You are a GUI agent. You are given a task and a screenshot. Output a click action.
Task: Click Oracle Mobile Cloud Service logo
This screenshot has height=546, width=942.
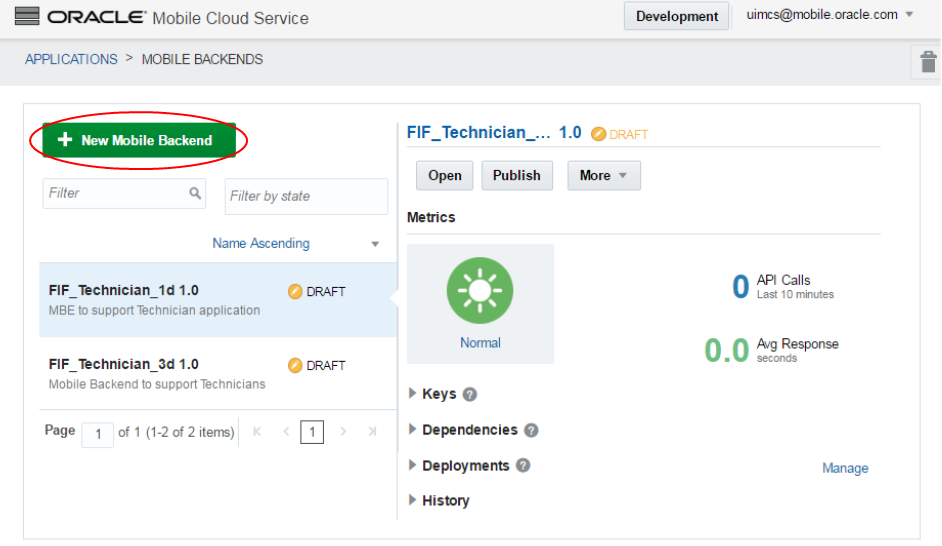point(178,17)
